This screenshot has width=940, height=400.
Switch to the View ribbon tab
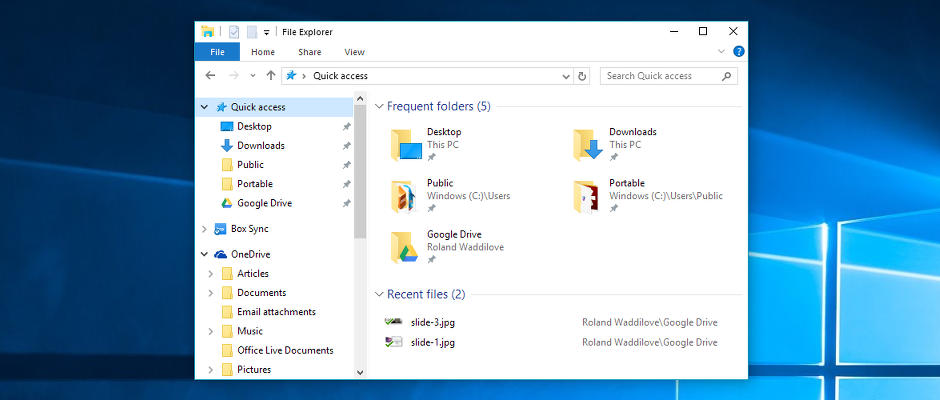[354, 52]
